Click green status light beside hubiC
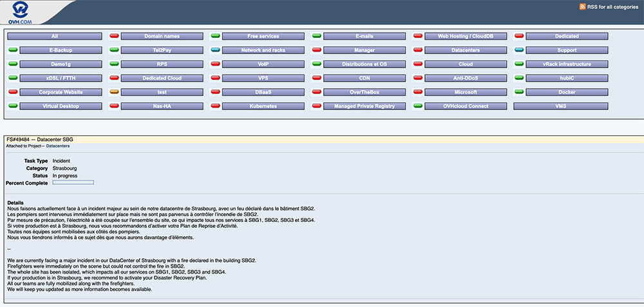Screen dimensions: 644x307 click(519, 78)
